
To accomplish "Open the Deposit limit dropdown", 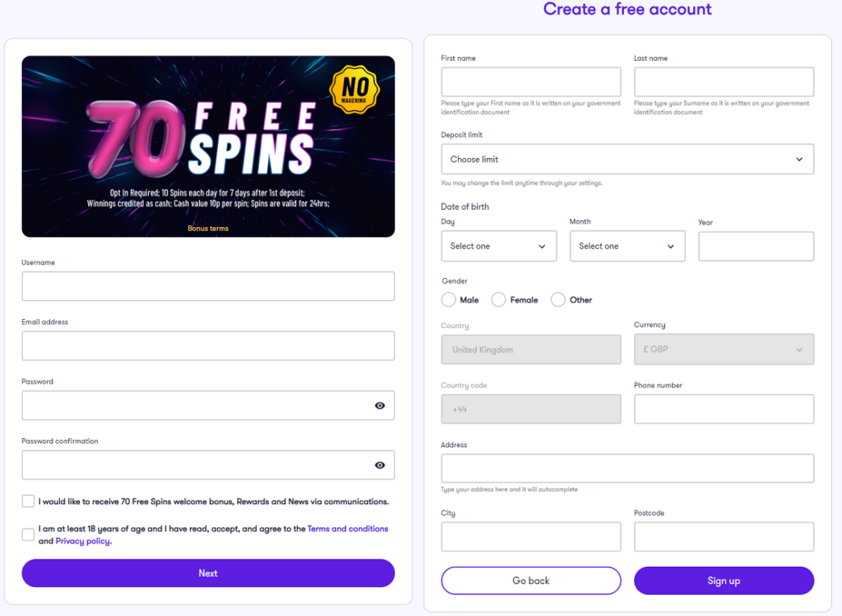I will tap(627, 160).
